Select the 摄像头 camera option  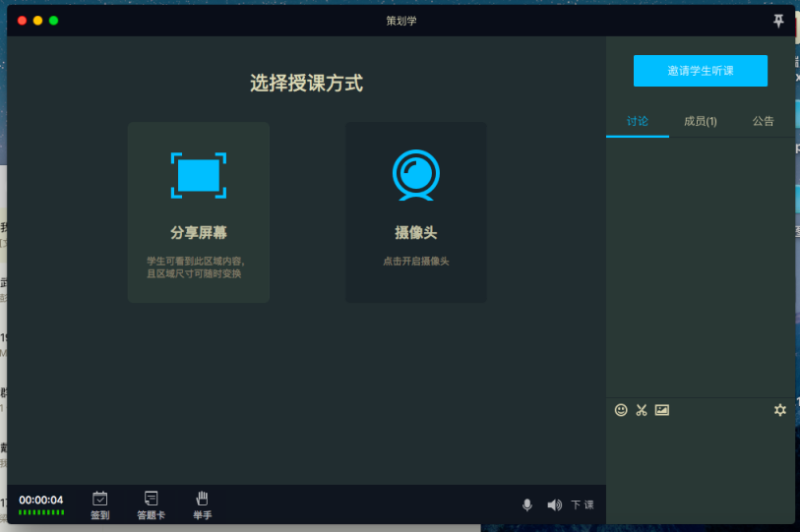[x=415, y=212]
